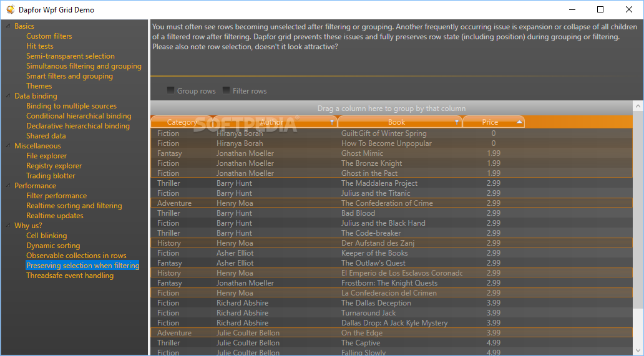Select Semi-transparent selection demo
This screenshot has width=644, height=356.
71,55
